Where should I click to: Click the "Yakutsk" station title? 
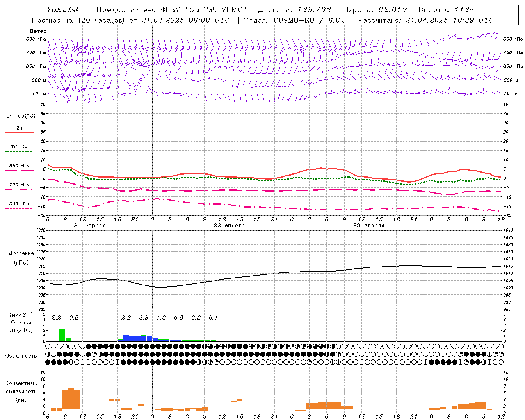click(63, 10)
